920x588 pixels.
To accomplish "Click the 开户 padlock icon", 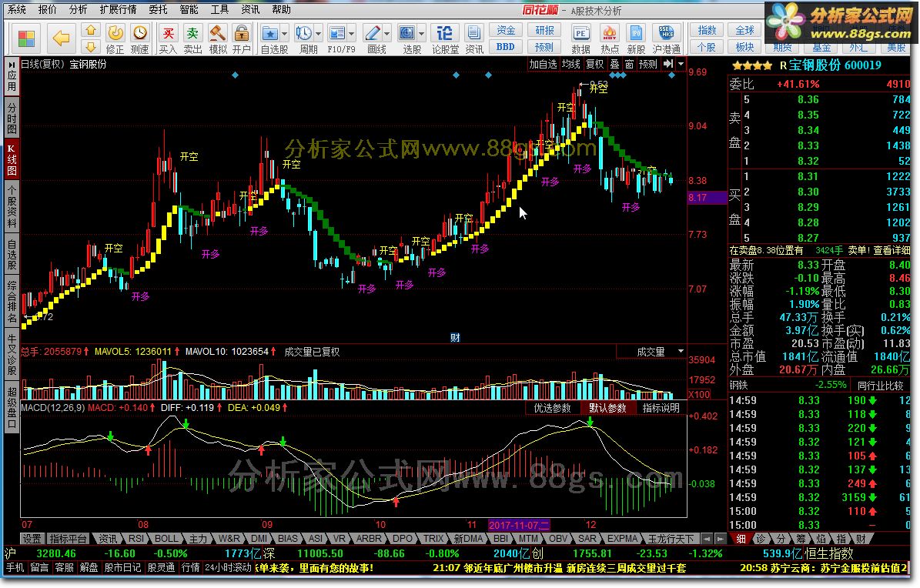I will click(x=241, y=33).
